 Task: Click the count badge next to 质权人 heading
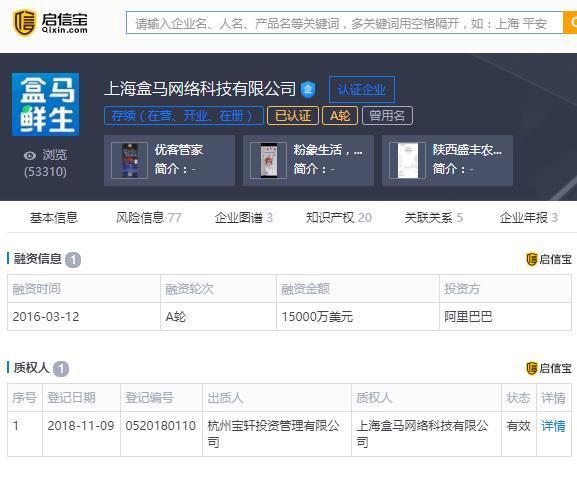61,369
